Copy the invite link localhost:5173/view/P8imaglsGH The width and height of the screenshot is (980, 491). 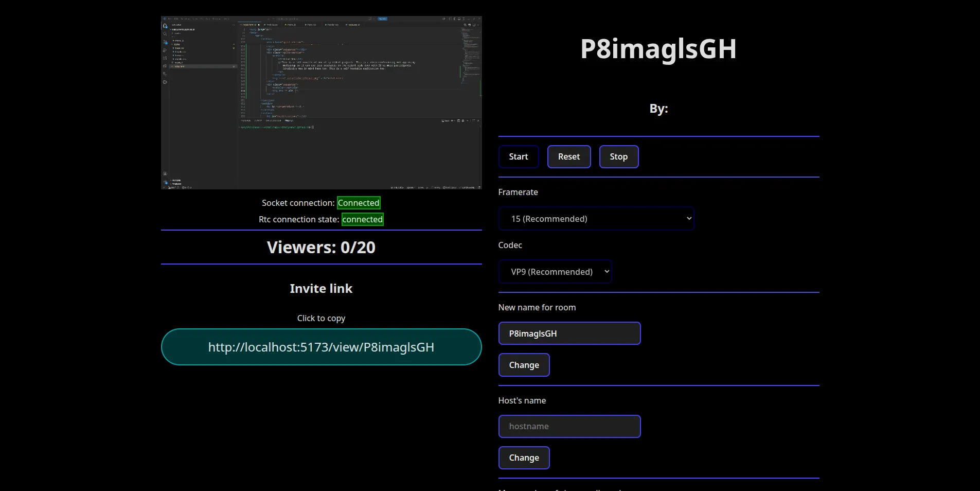pos(321,347)
